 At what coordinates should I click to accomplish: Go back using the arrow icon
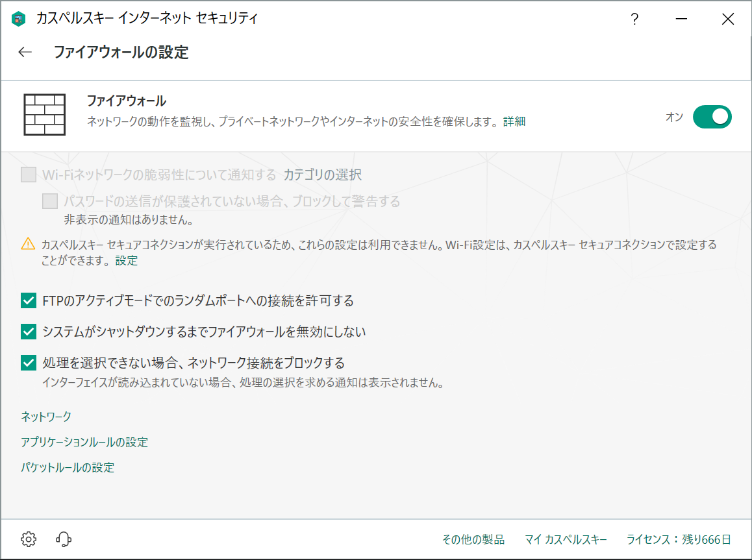[23, 51]
